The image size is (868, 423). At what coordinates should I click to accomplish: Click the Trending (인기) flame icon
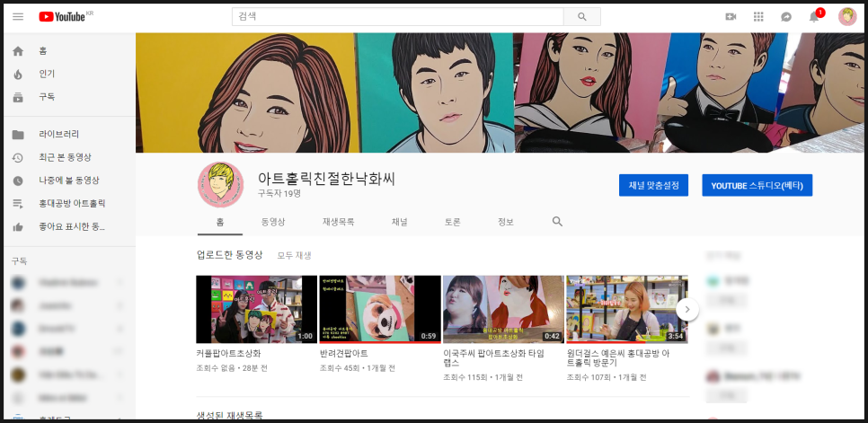point(18,75)
